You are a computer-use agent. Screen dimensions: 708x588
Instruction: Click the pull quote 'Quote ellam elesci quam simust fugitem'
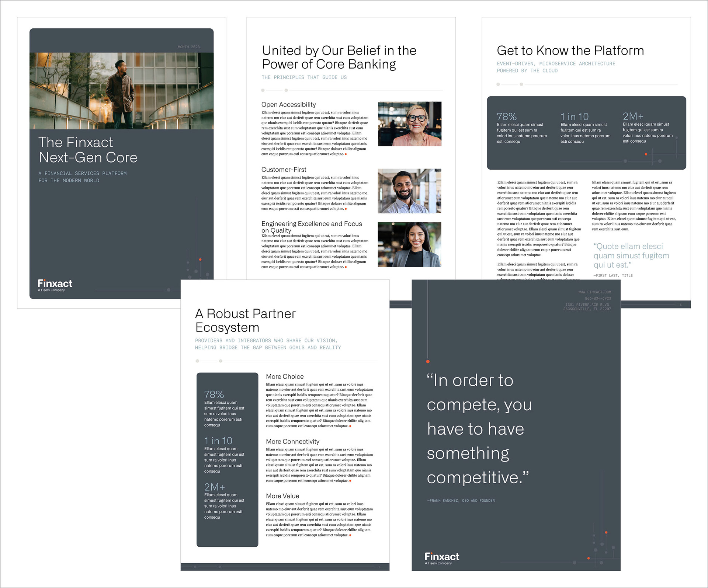[x=631, y=255]
